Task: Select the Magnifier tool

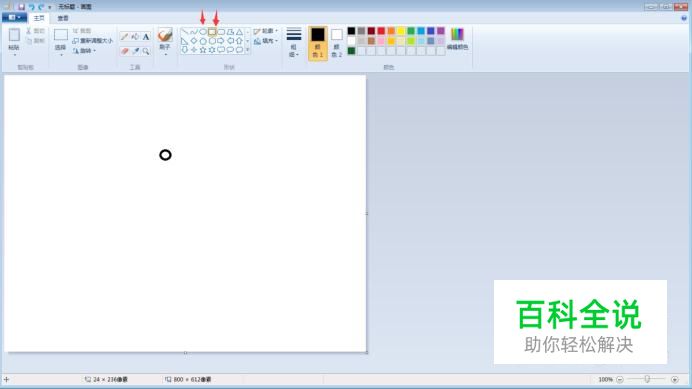Action: (146, 51)
